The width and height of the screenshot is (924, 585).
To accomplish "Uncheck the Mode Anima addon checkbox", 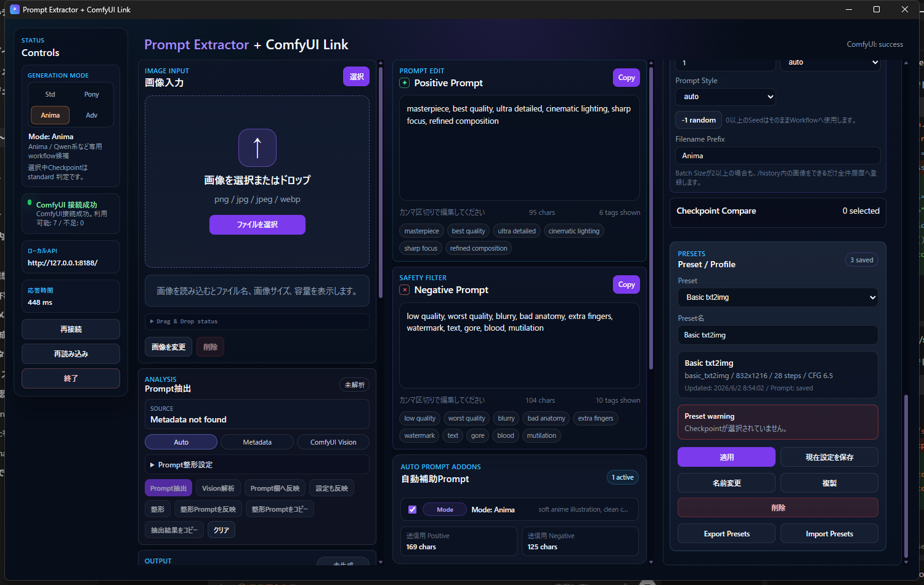I will tap(413, 510).
